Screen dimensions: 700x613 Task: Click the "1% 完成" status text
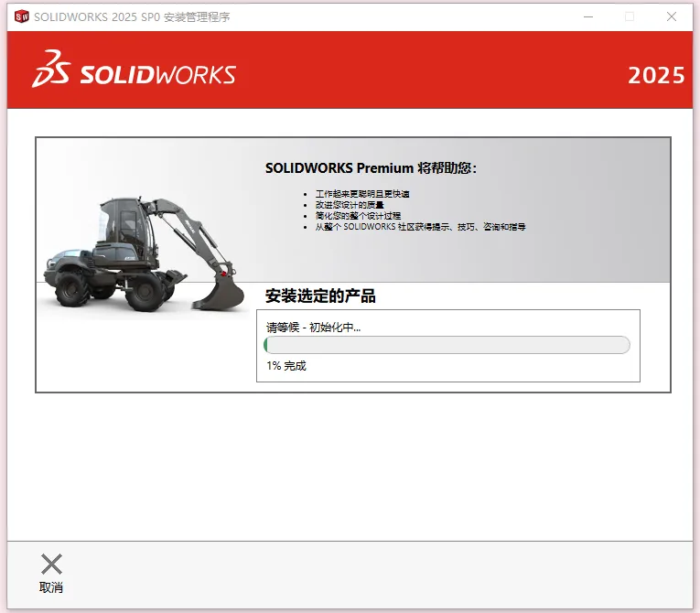tap(286, 366)
